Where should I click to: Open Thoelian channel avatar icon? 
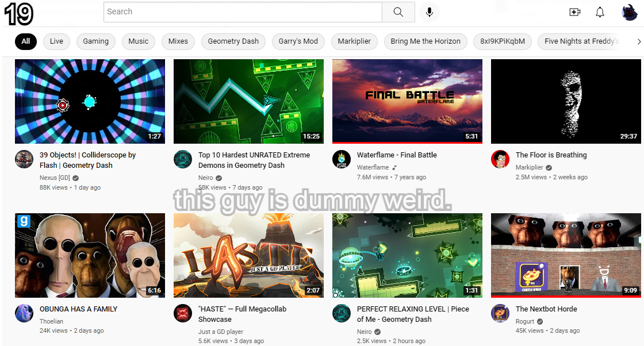tap(24, 313)
